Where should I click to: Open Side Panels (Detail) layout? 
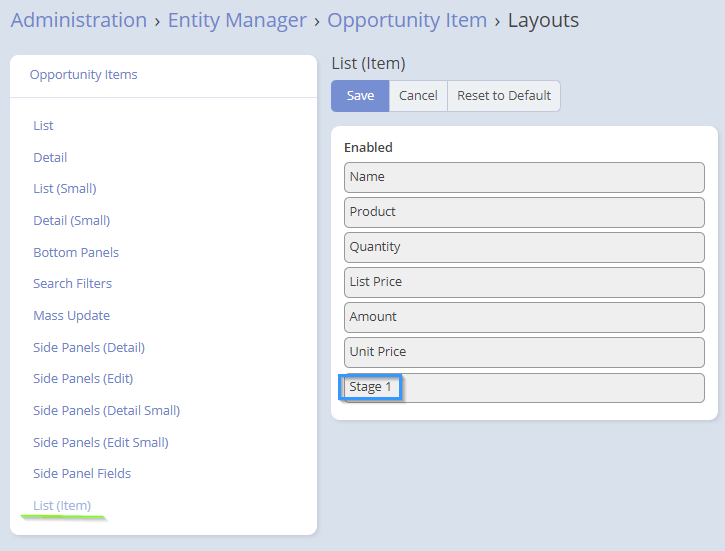89,348
